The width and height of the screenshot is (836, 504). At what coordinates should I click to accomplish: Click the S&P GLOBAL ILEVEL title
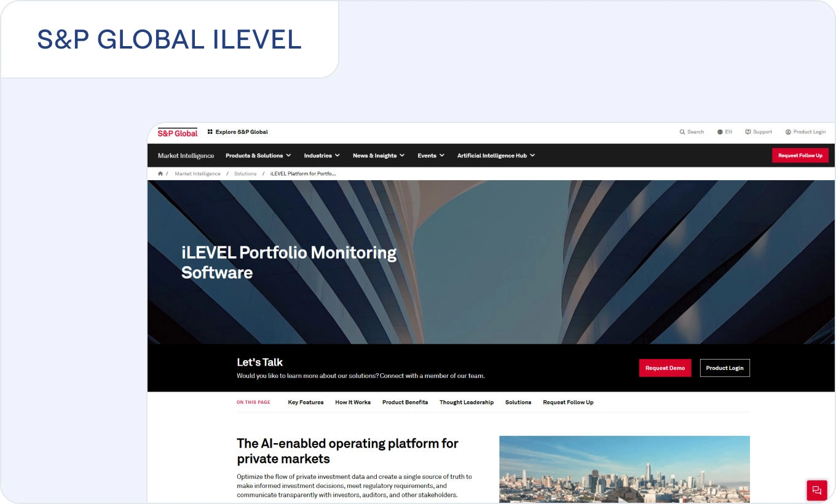pos(169,39)
